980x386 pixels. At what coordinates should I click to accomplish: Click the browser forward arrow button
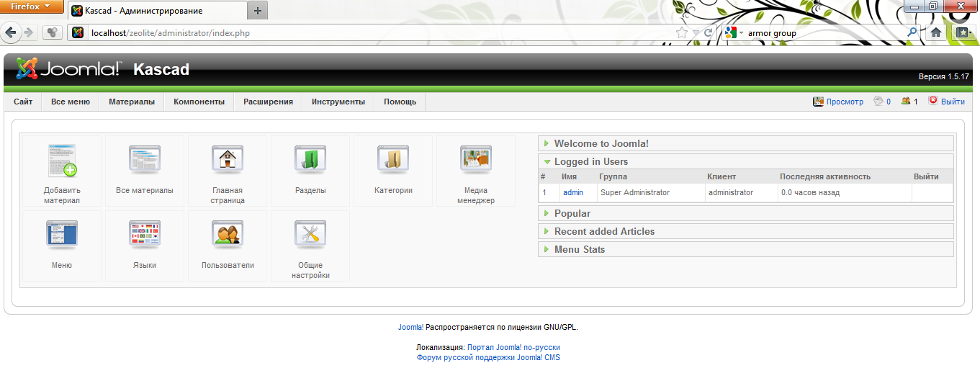(30, 32)
